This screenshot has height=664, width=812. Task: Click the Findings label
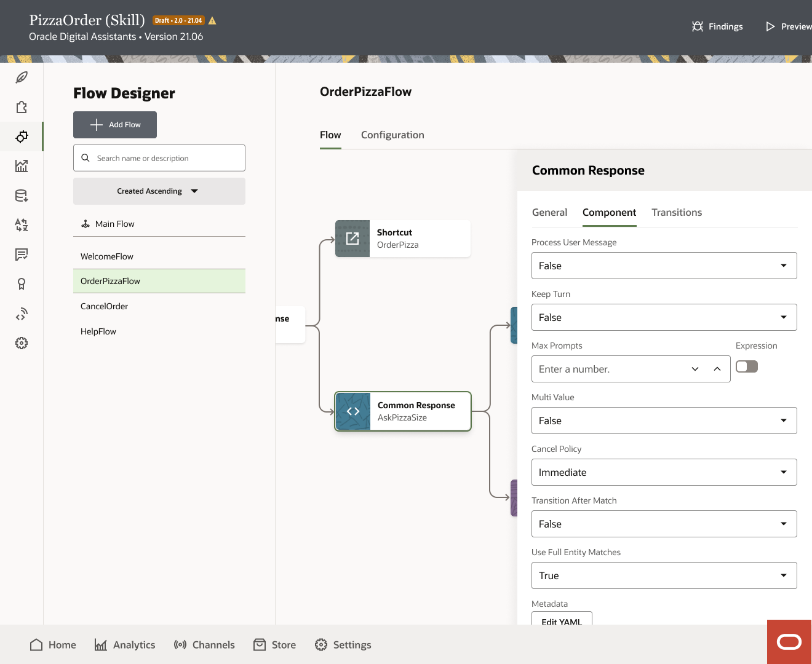pyautogui.click(x=725, y=26)
